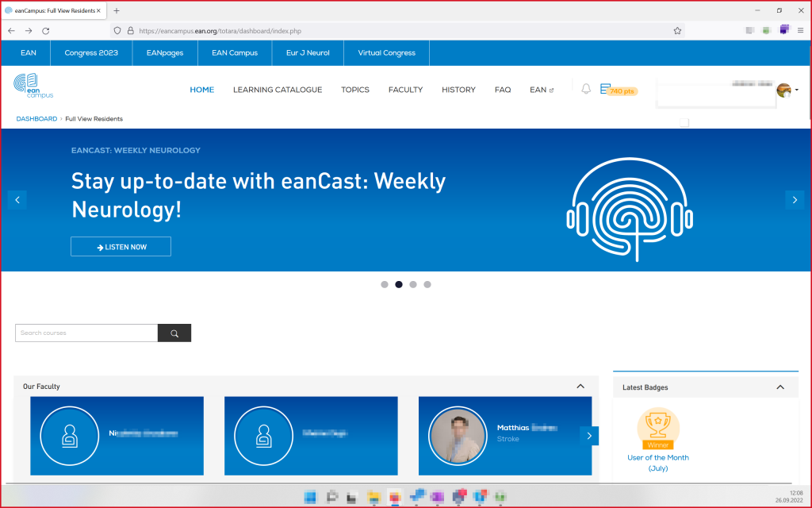Open the 740 pts points badge
The image size is (812, 508).
[619, 90]
